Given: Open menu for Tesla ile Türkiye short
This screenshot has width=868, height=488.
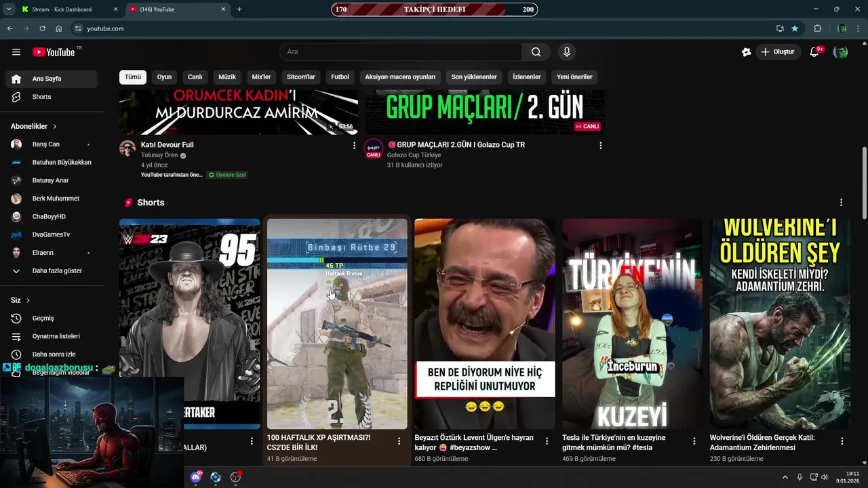Looking at the screenshot, I should click(x=694, y=441).
